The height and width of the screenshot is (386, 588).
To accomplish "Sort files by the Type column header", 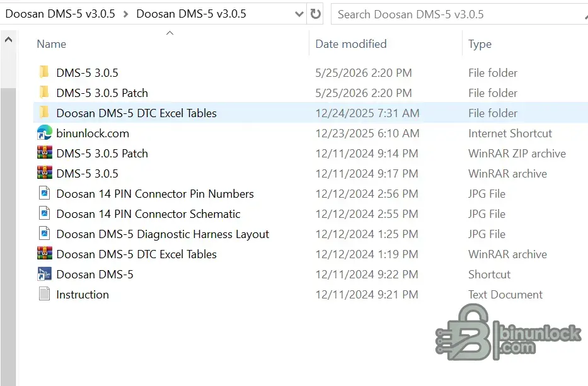I will [480, 44].
